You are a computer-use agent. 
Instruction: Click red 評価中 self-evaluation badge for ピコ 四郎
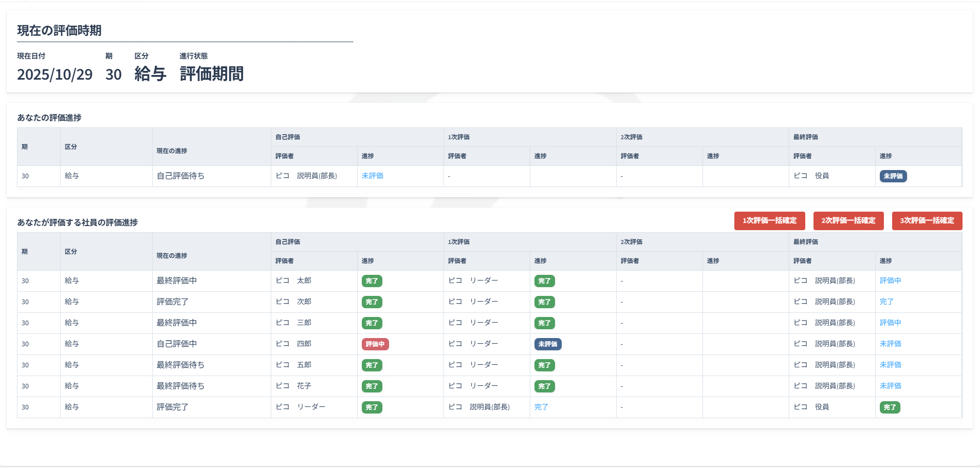375,344
